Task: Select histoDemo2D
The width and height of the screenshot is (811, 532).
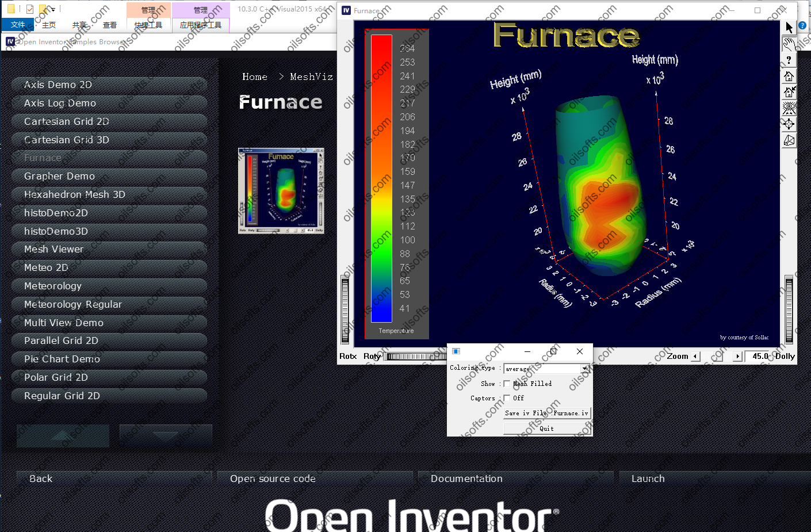Action: (x=109, y=213)
